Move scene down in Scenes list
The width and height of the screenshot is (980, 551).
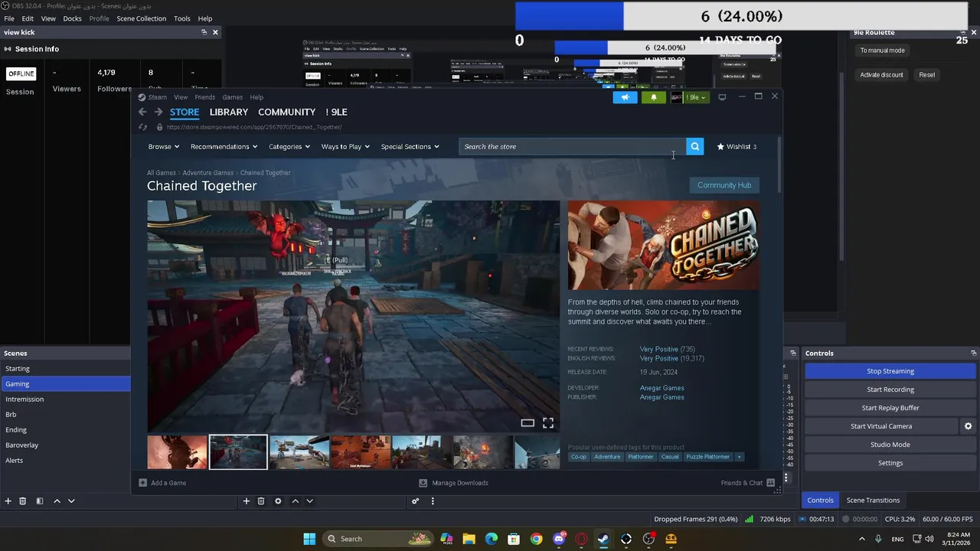(71, 500)
